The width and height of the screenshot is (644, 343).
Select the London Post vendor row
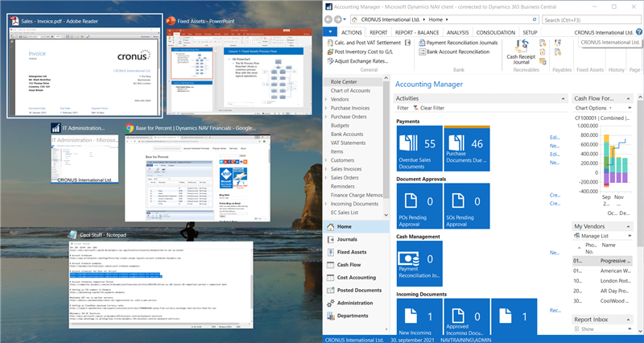pos(602,281)
